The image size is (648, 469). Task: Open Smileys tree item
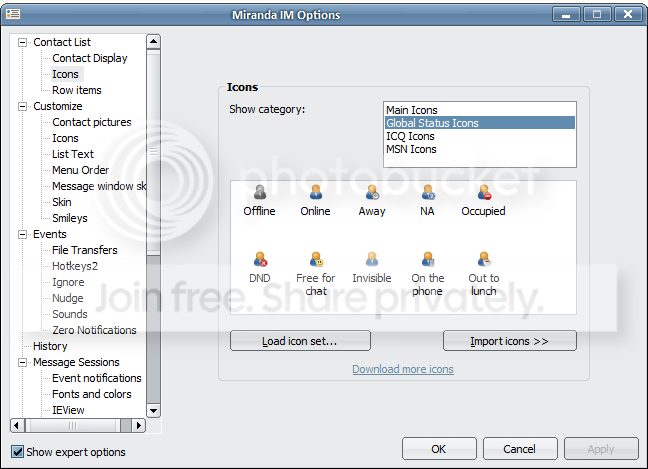pyautogui.click(x=70, y=218)
